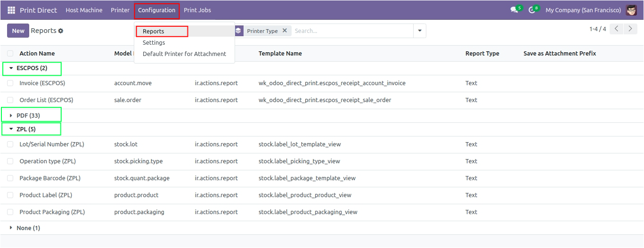Open the Printer menu
Image resolution: width=644 pixels, height=248 pixels.
[120, 10]
